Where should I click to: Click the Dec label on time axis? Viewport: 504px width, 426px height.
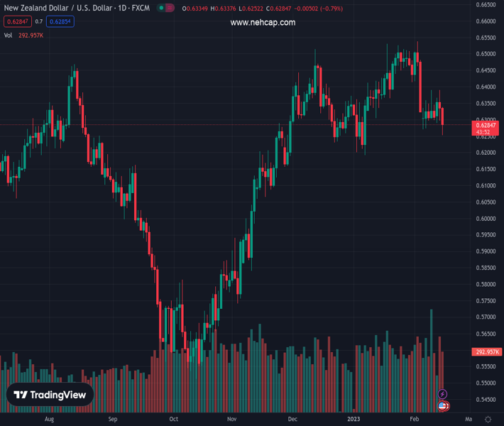pyautogui.click(x=292, y=420)
